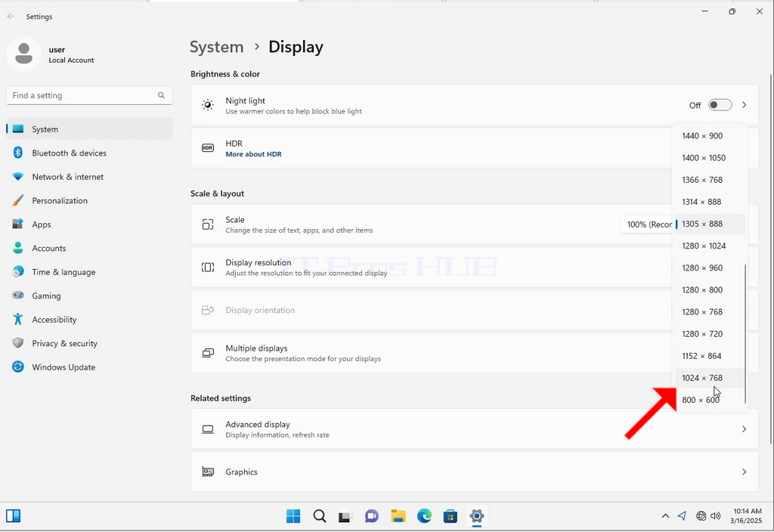Image resolution: width=774 pixels, height=532 pixels.
Task: Open Multiple displays section
Action: 475,353
